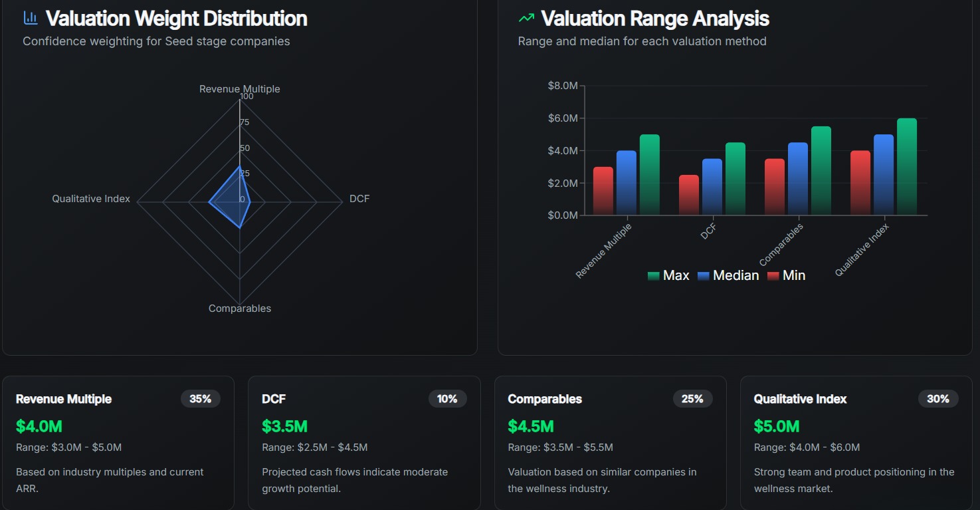980x510 pixels.
Task: Click the DCF axis label on the radar chart
Action: coord(359,198)
